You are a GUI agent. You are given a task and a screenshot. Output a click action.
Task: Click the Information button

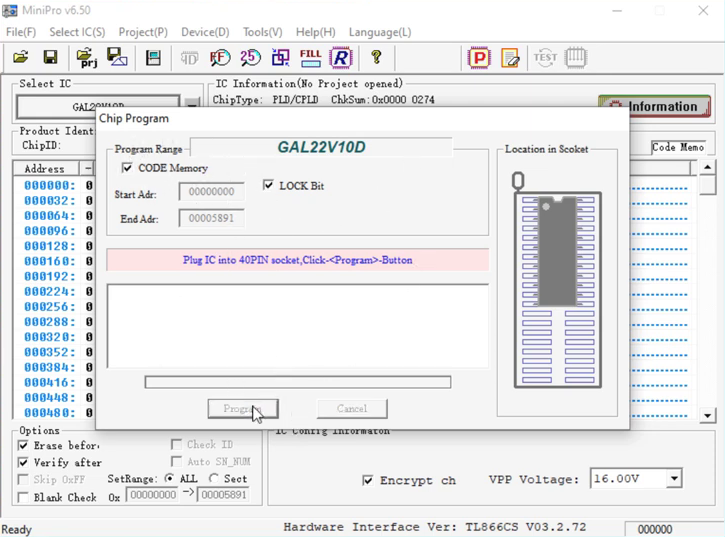click(654, 107)
